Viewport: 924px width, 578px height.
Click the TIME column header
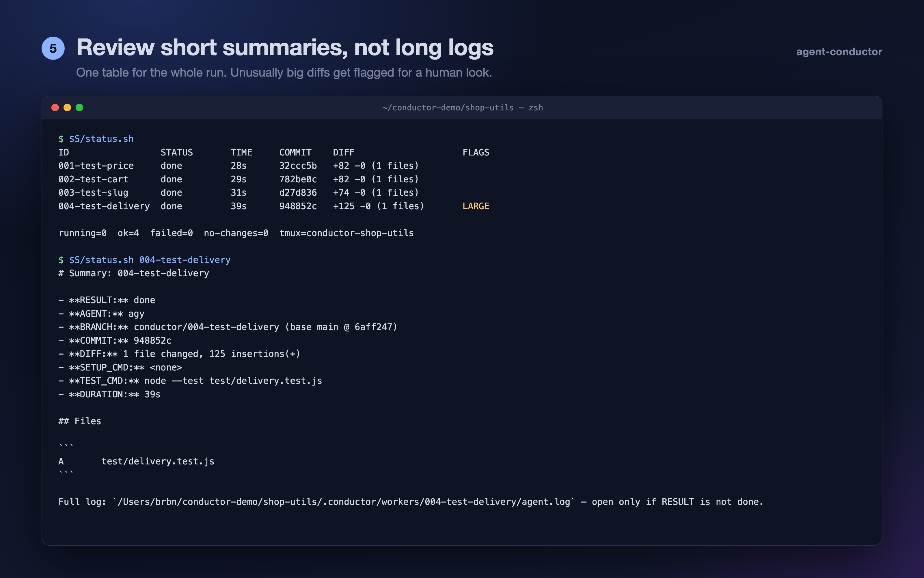pyautogui.click(x=241, y=152)
